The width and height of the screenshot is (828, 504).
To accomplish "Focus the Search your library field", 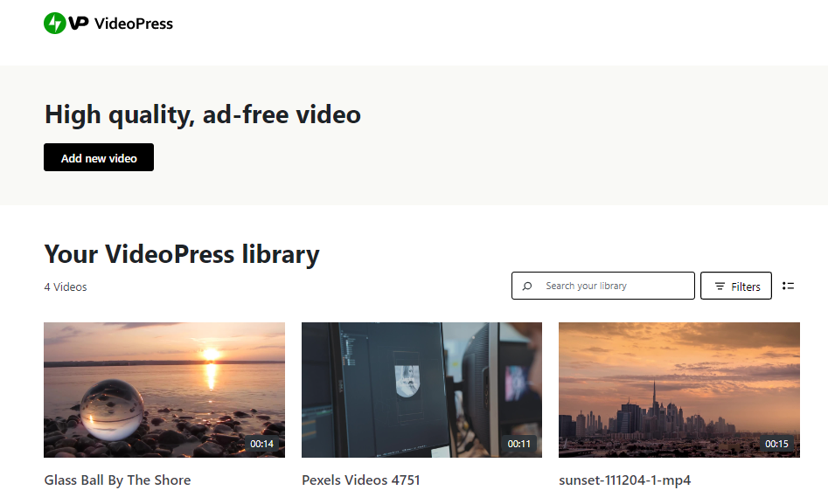I will tap(603, 286).
